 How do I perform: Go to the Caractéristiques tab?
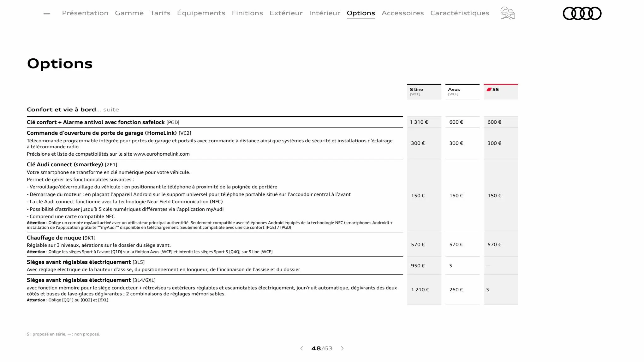click(x=460, y=13)
